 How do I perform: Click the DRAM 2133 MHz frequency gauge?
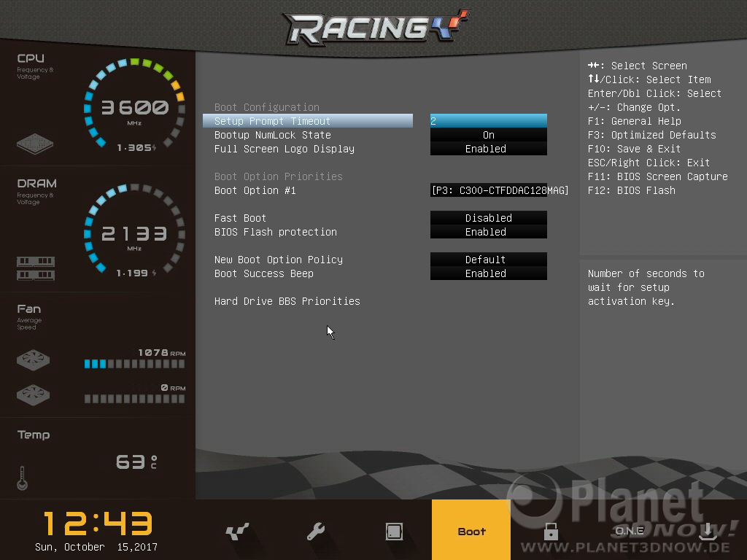(x=134, y=230)
